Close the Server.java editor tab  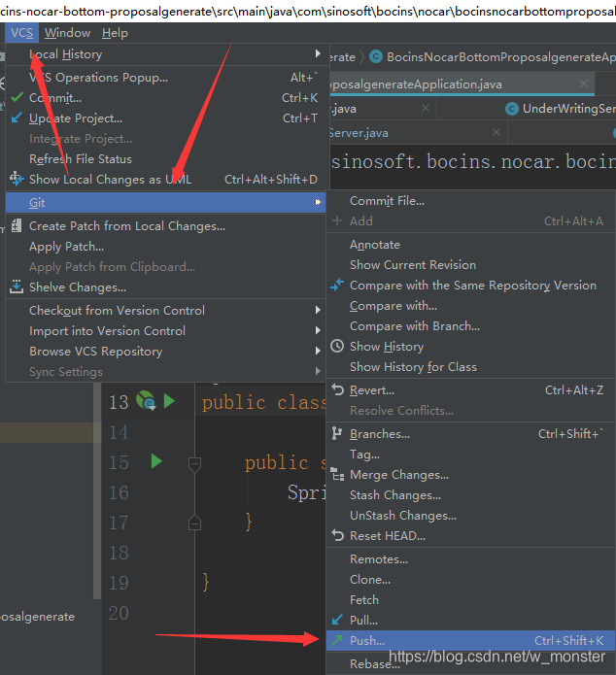496,132
